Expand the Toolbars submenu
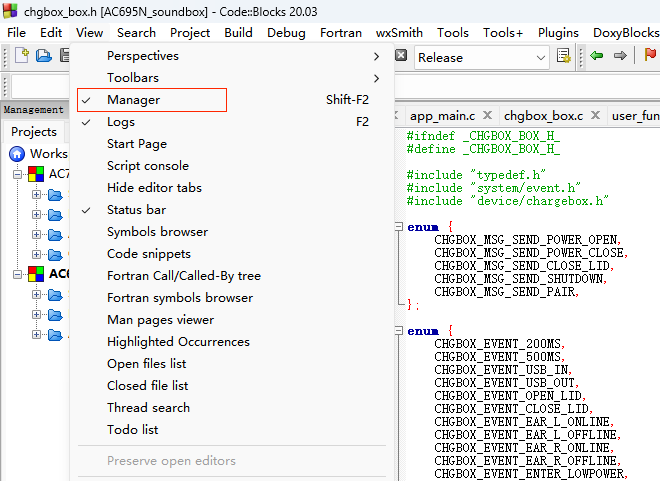 (x=232, y=78)
